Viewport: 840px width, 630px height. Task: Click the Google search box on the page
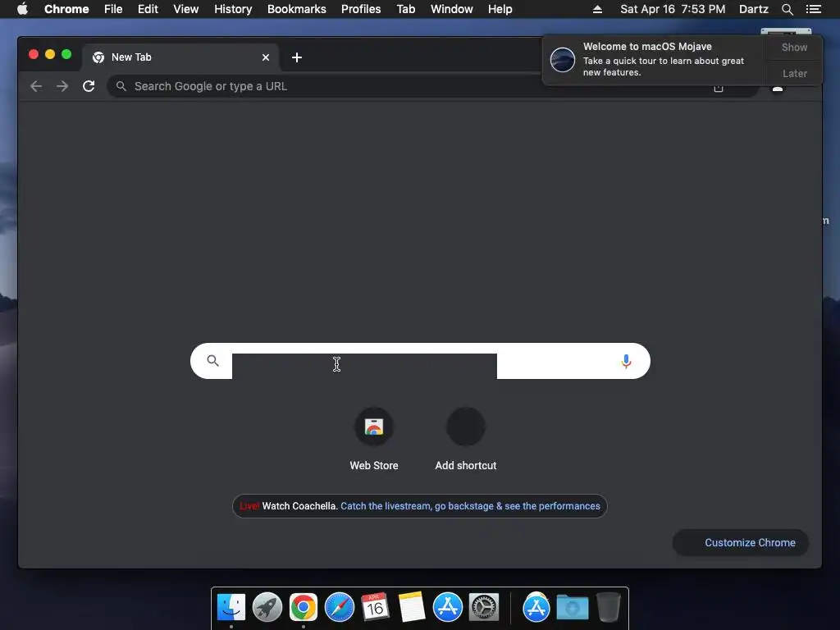(x=420, y=361)
